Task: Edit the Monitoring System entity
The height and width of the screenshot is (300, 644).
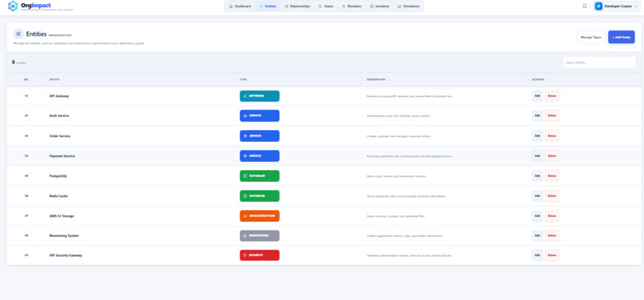Action: tap(537, 235)
